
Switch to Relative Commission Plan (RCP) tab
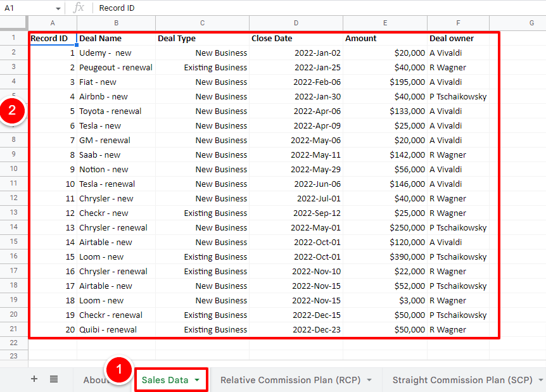pyautogui.click(x=290, y=380)
